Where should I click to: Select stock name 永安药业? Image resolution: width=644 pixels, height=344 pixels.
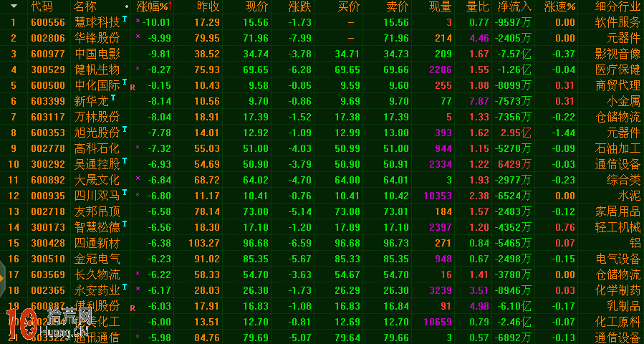click(97, 290)
